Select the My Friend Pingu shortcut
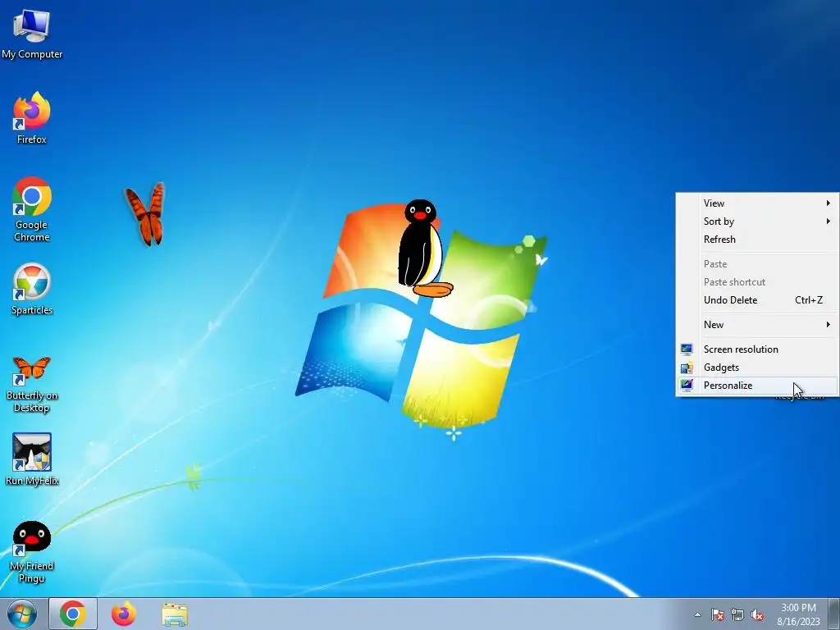 pyautogui.click(x=32, y=552)
